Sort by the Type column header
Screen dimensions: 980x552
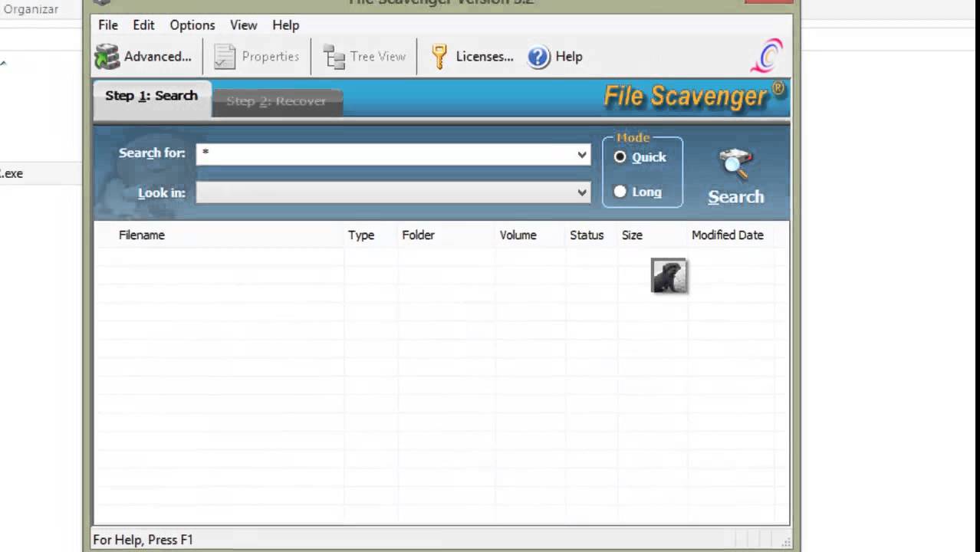point(361,235)
